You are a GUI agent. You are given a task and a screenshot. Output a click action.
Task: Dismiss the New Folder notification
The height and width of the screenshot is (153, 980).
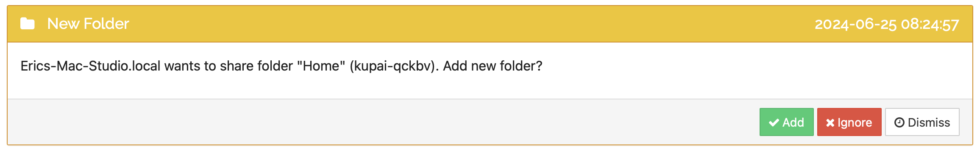922,122
